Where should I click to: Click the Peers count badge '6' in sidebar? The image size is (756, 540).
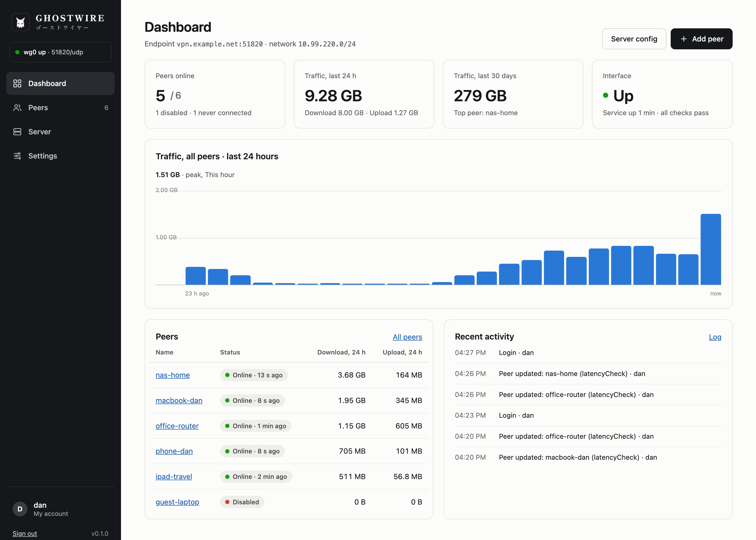(106, 108)
